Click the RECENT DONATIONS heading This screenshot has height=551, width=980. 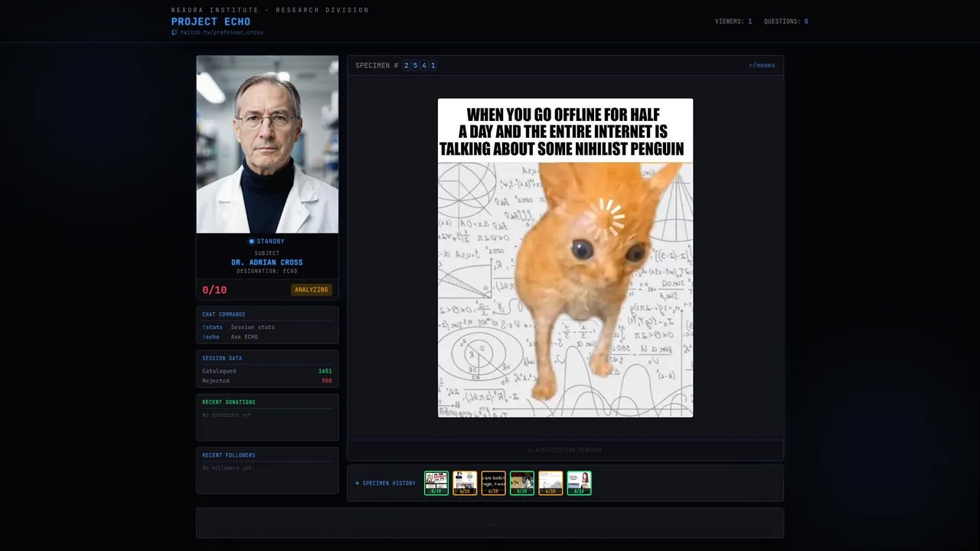tap(229, 402)
